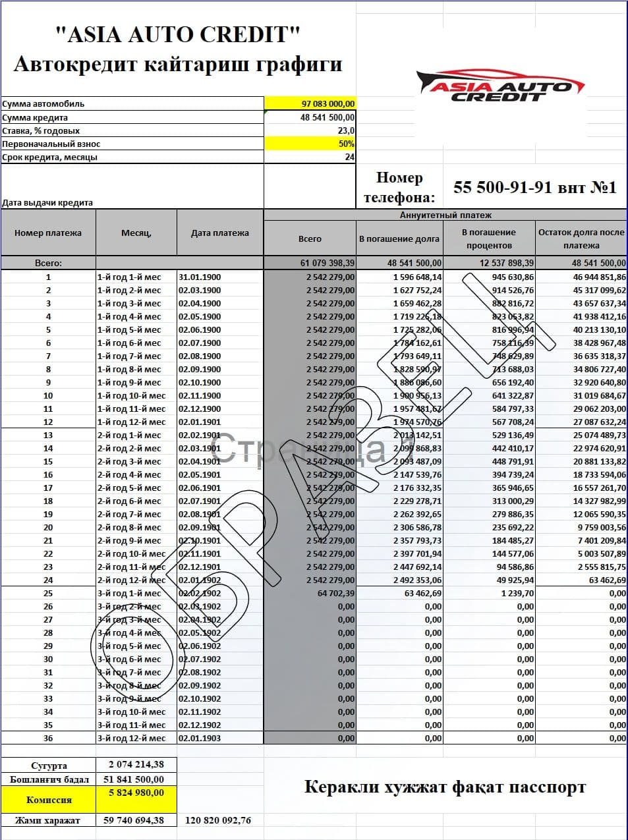Click the "Срок кредита, месяцы" label
Image resolution: width=628 pixels, height=840 pixels.
click(x=50, y=157)
